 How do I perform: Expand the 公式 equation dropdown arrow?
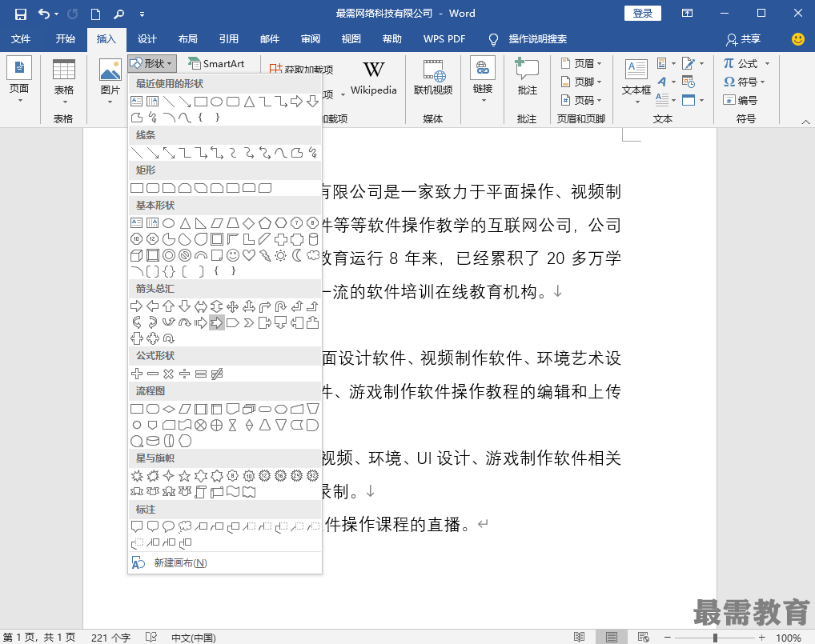[767, 63]
